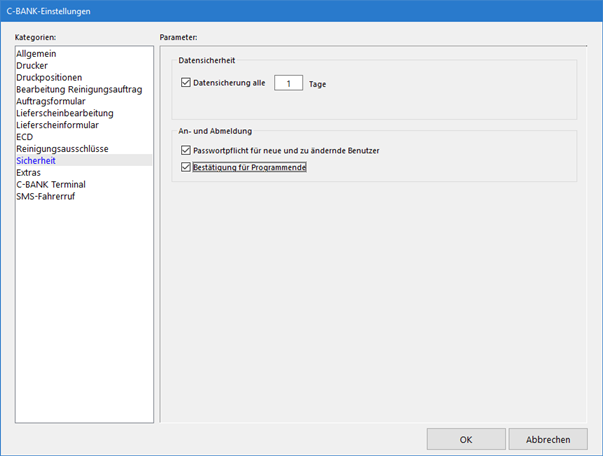Uncheck Bestätigung für Programmende
This screenshot has width=603, height=456.
(x=187, y=168)
